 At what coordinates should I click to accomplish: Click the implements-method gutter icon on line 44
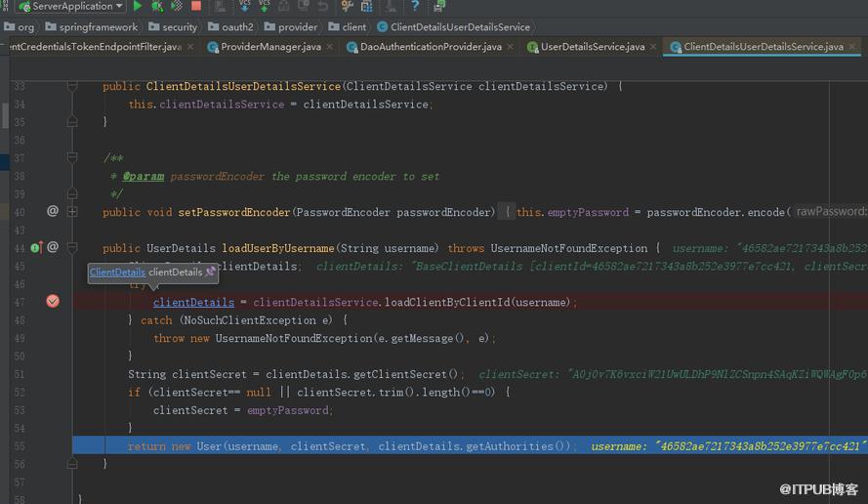(x=36, y=247)
